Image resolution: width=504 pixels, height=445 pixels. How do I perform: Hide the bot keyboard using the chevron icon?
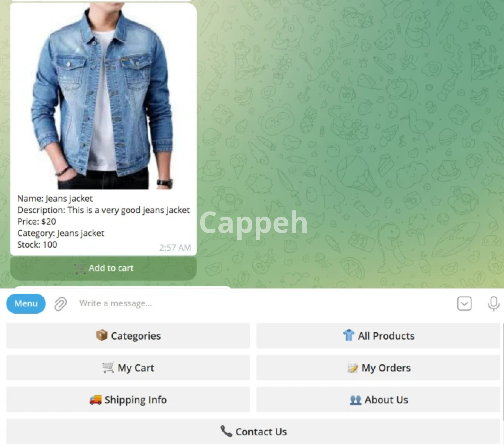(x=464, y=304)
